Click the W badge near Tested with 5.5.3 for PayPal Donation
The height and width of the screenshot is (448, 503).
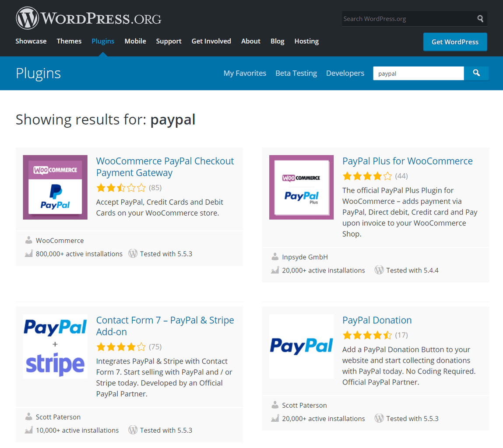[x=379, y=418]
